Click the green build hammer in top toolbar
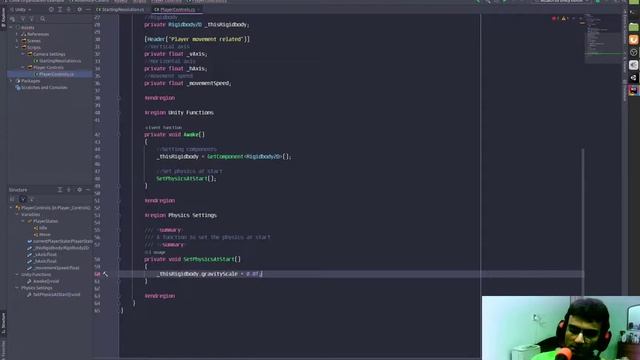 [x=477, y=2]
